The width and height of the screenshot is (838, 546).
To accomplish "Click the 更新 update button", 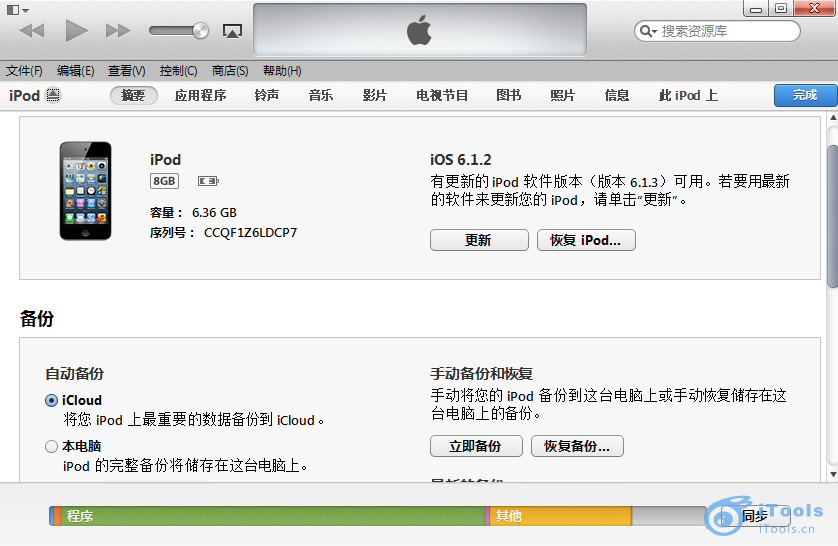I will click(479, 240).
